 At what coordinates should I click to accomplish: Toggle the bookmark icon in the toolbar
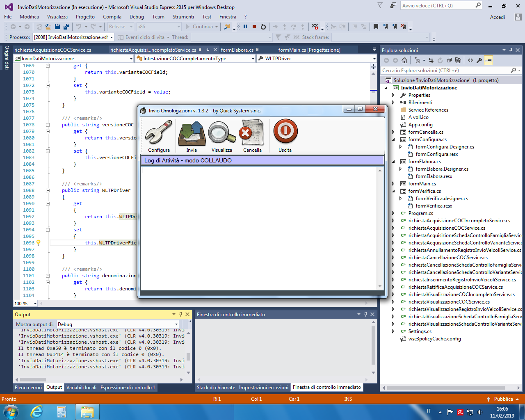376,27
